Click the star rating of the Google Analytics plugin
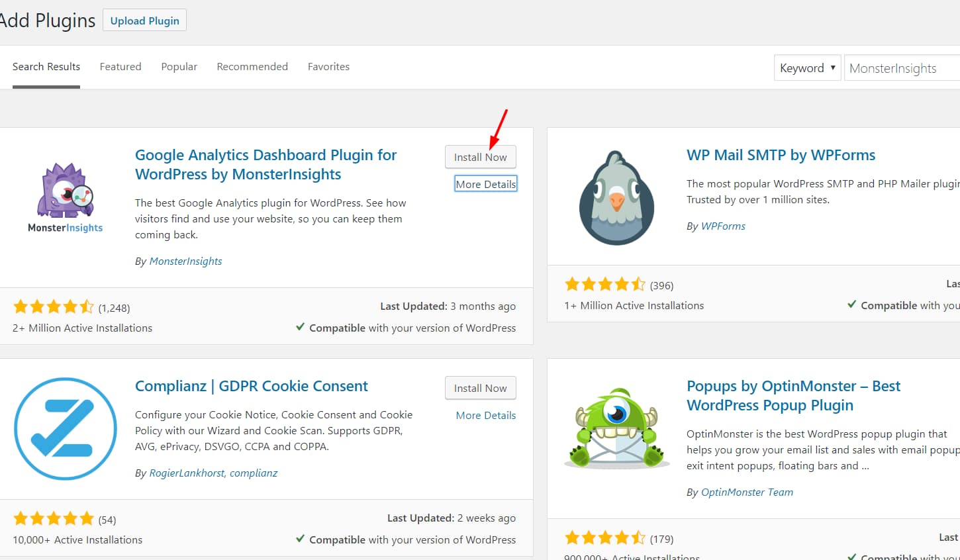Screen dimensions: 960x560 pyautogui.click(x=54, y=306)
